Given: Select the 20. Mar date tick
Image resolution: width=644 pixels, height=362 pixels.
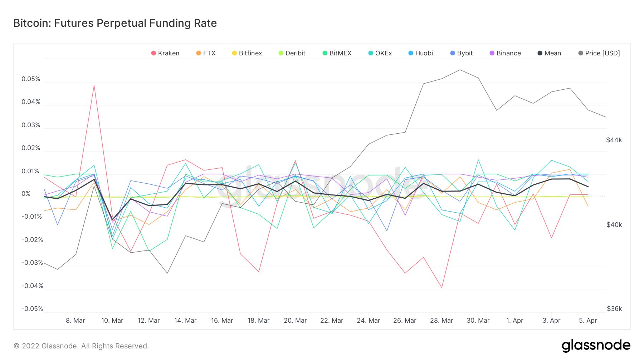Looking at the screenshot, I should (x=295, y=321).
